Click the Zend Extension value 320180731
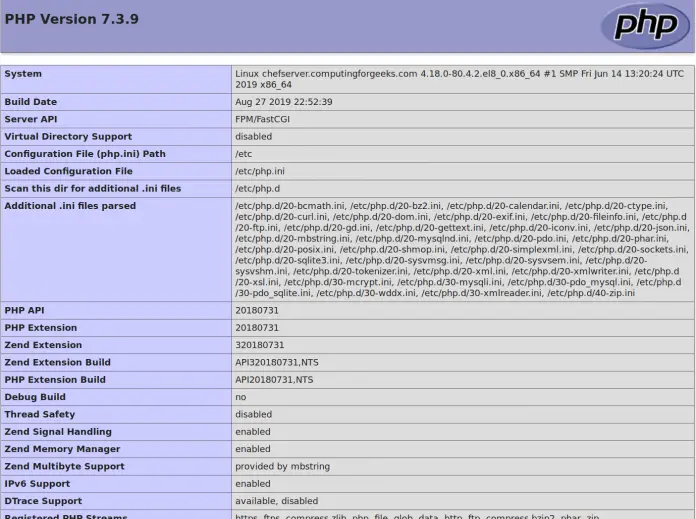Image resolution: width=696 pixels, height=519 pixels. 260,345
